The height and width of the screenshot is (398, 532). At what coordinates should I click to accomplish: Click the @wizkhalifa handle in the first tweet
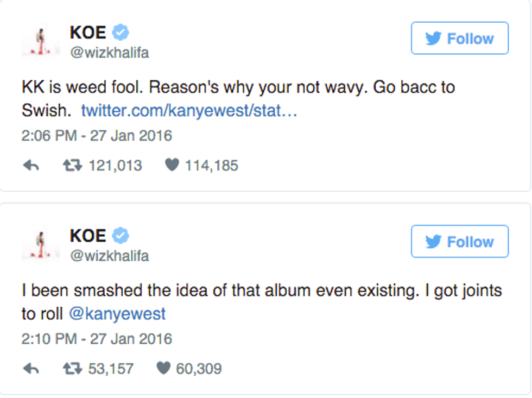(109, 53)
